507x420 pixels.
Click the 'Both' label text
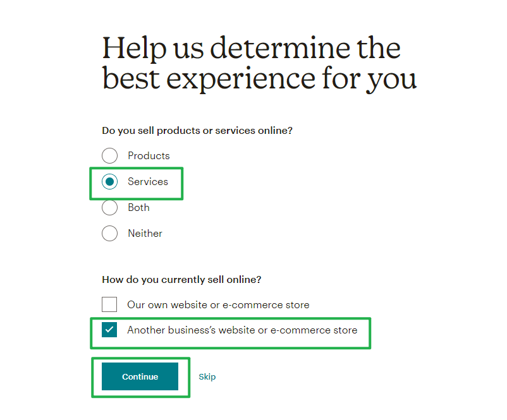coord(138,207)
